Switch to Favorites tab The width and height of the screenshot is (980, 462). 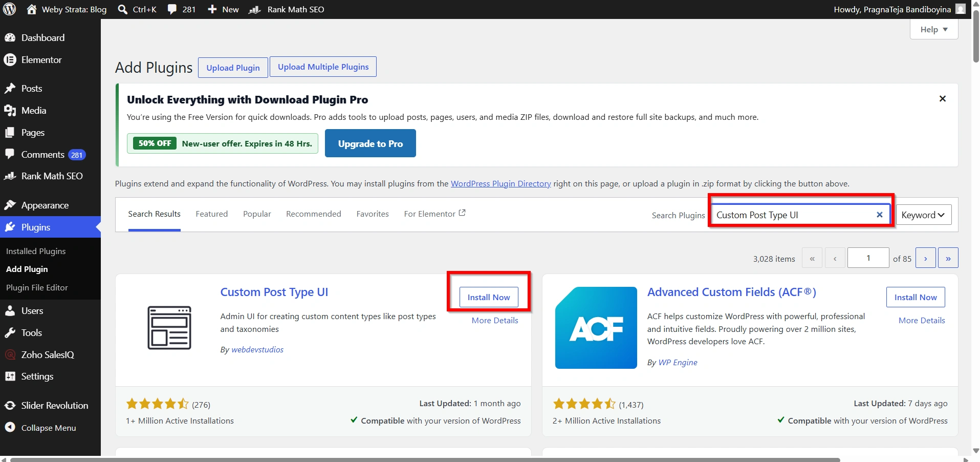pos(373,214)
